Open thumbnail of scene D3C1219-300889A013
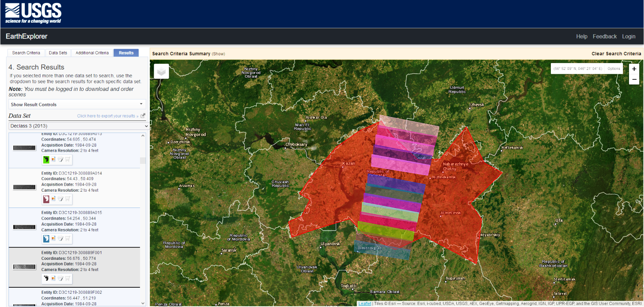This screenshot has width=644, height=307. pos(24,147)
